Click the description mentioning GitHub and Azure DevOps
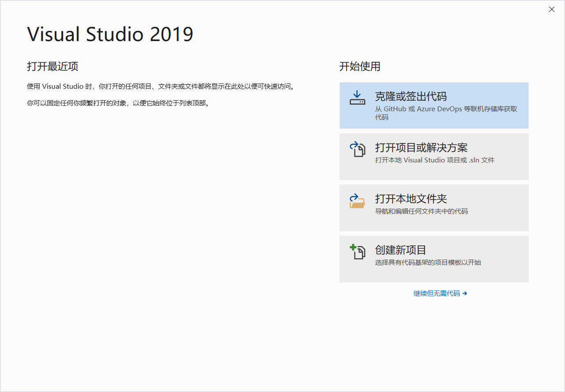565x392 pixels. point(446,113)
